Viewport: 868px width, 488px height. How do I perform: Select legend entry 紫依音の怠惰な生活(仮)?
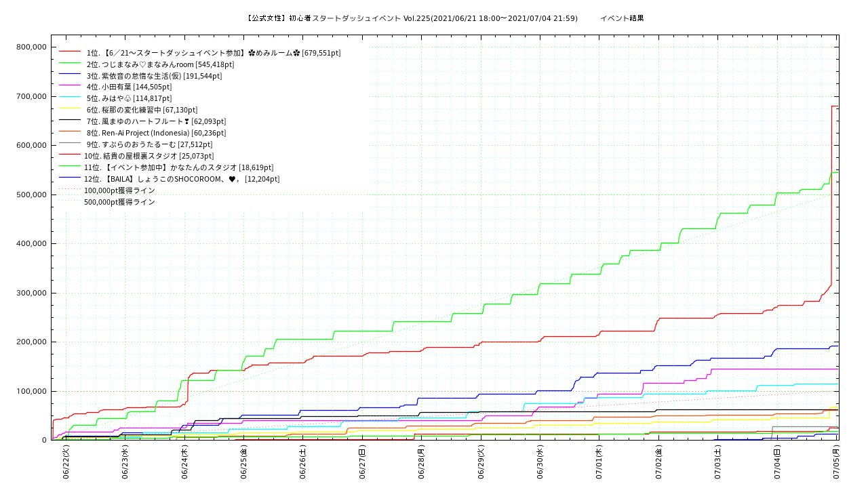pos(154,76)
